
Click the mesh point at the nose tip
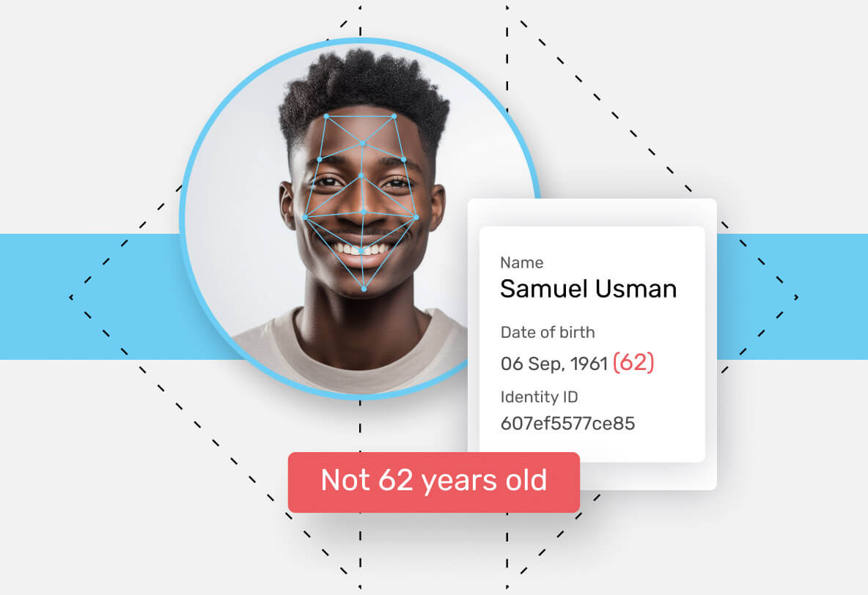point(364,212)
